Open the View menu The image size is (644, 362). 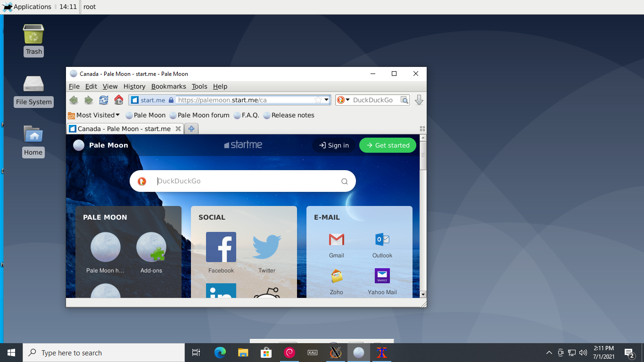click(110, 86)
